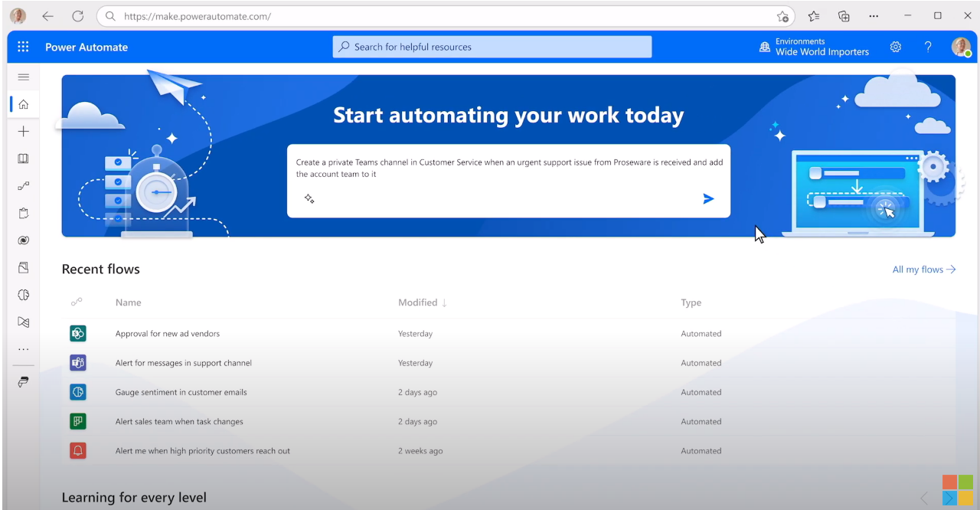Screen dimensions: 980x510
Task: Open Gauge sentiment in customer emails flow
Action: pyautogui.click(x=181, y=392)
